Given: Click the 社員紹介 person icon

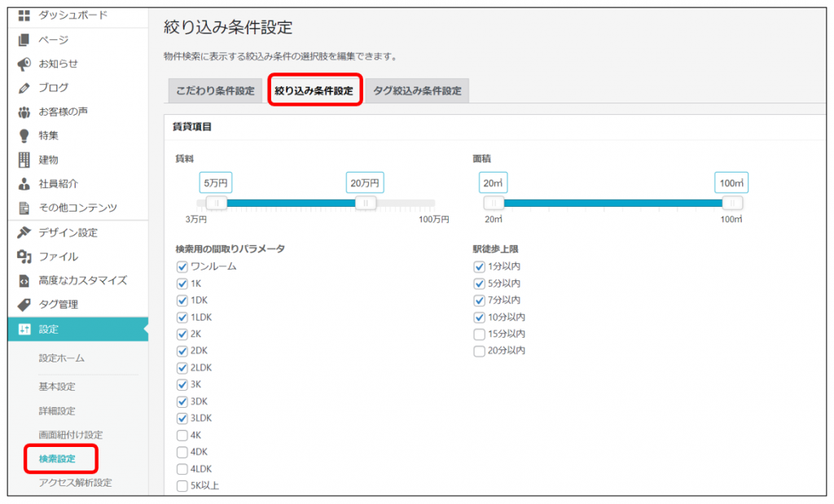Looking at the screenshot, I should point(24,184).
